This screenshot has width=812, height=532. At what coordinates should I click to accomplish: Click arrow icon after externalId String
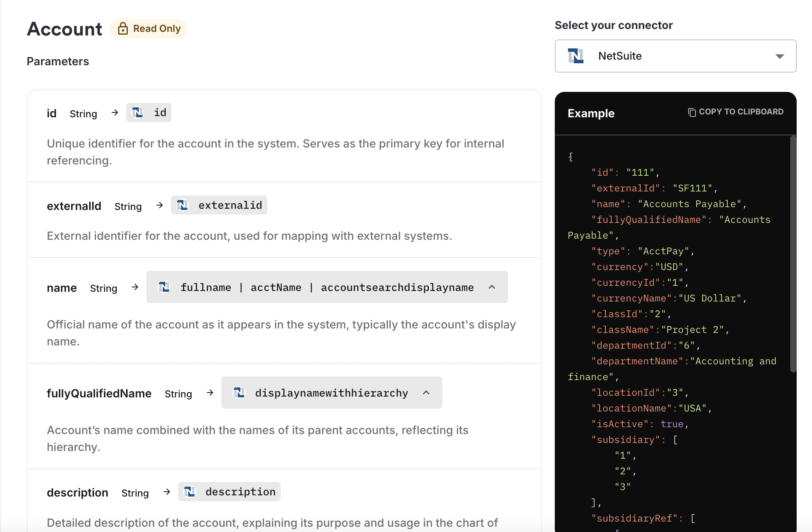pyautogui.click(x=160, y=205)
